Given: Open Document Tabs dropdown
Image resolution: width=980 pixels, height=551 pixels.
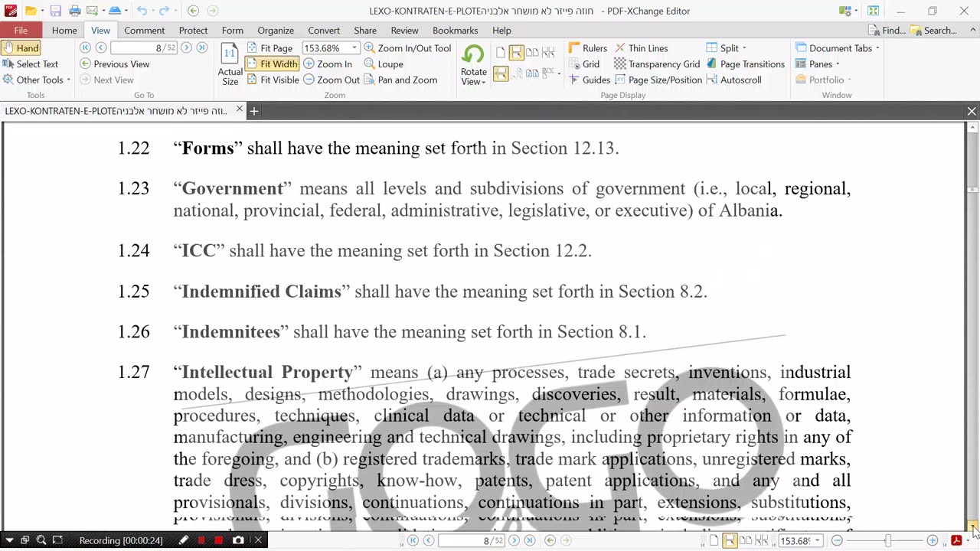Looking at the screenshot, I should tap(838, 48).
